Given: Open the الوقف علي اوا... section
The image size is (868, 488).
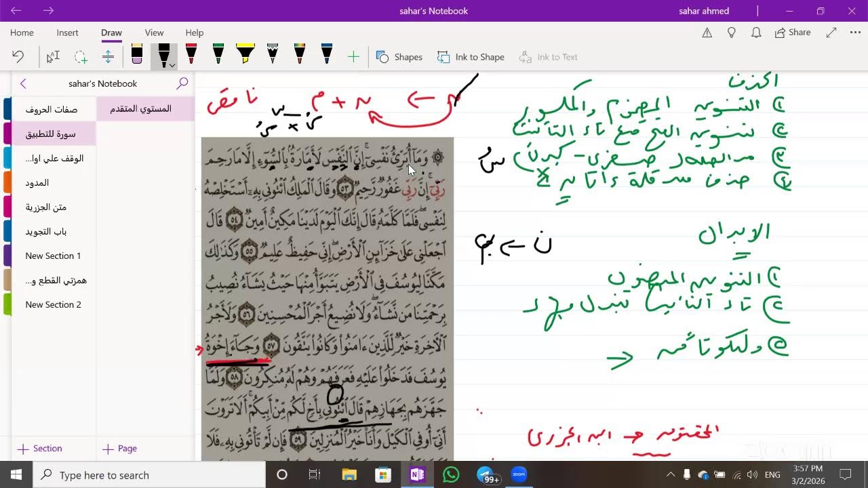Looking at the screenshot, I should [x=54, y=158].
